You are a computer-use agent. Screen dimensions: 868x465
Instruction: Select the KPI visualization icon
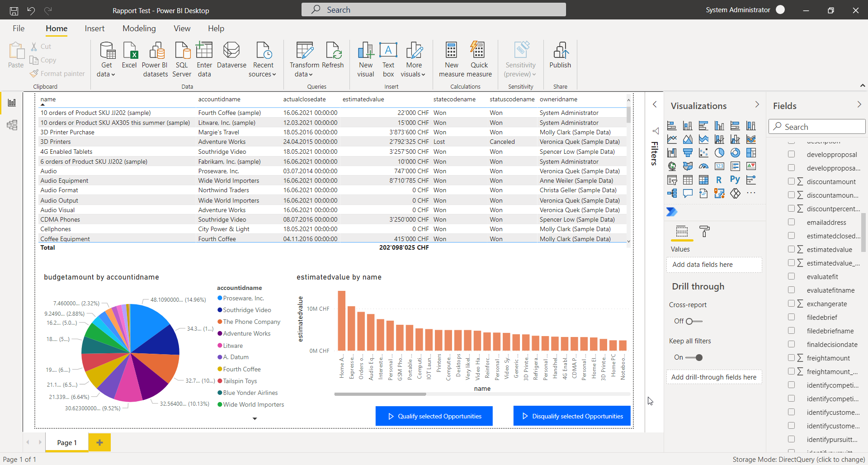click(751, 166)
